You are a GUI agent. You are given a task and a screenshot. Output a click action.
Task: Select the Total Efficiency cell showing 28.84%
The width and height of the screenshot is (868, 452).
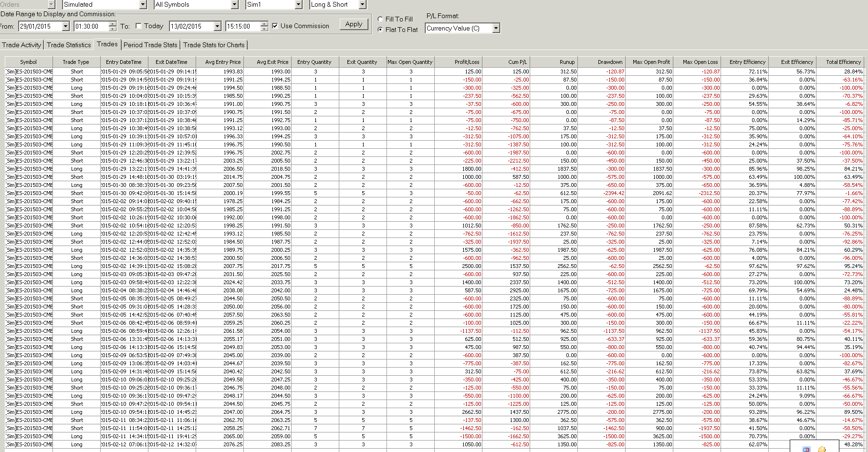click(x=840, y=72)
